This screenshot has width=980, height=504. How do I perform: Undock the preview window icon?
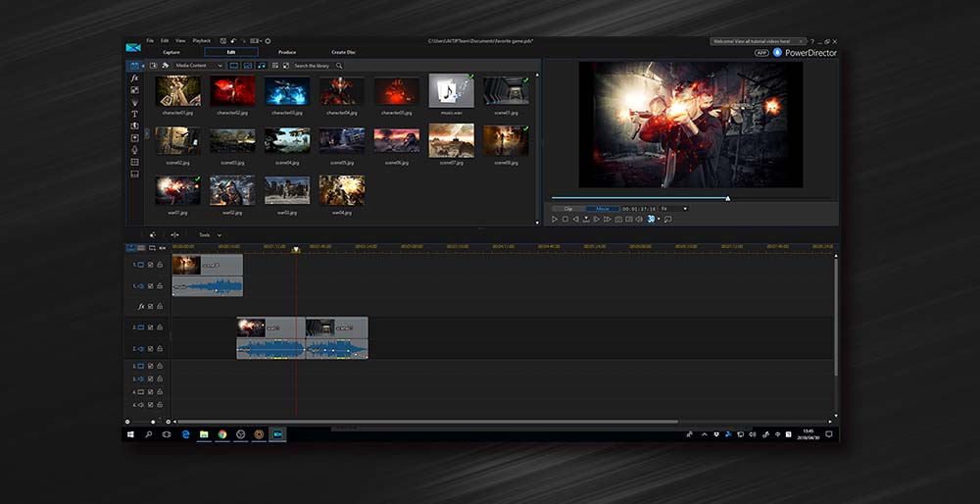coord(668,220)
